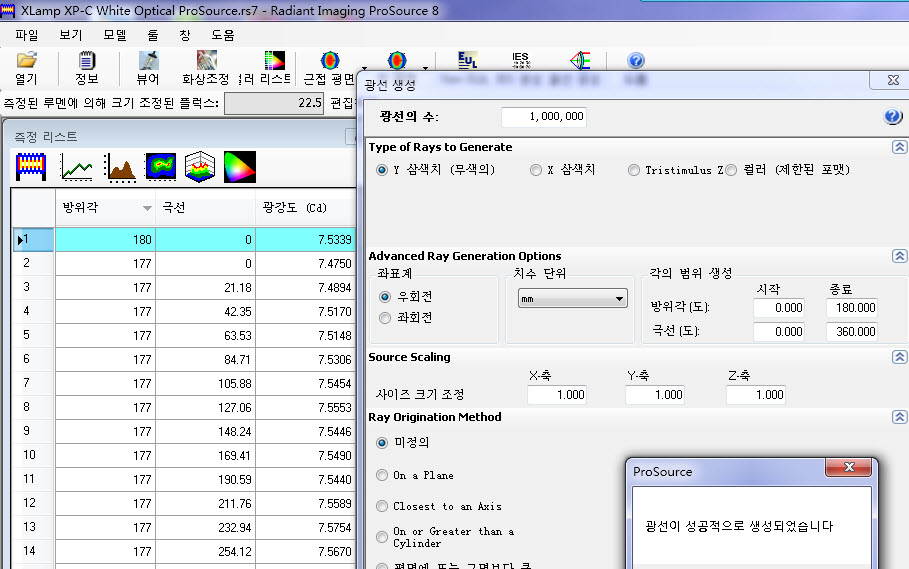Open the 정보 (Info) notepad icon
This screenshot has height=569, width=909.
point(86,60)
